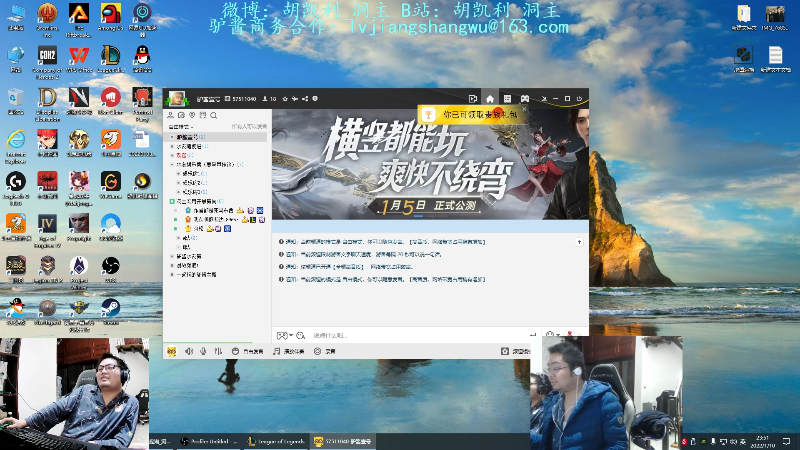Click the share icon in YY title bar
This screenshot has height=450, width=800.
[x=305, y=99]
